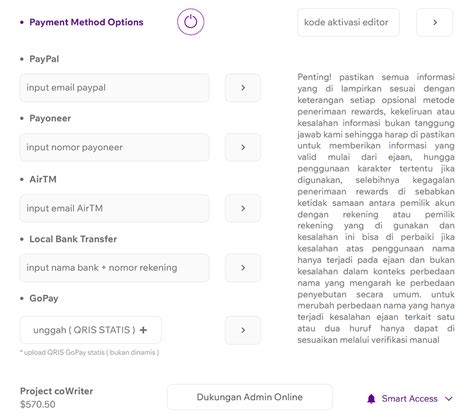This screenshot has width=474, height=419.
Task: Click the Smart Access label text
Action: tap(409, 399)
